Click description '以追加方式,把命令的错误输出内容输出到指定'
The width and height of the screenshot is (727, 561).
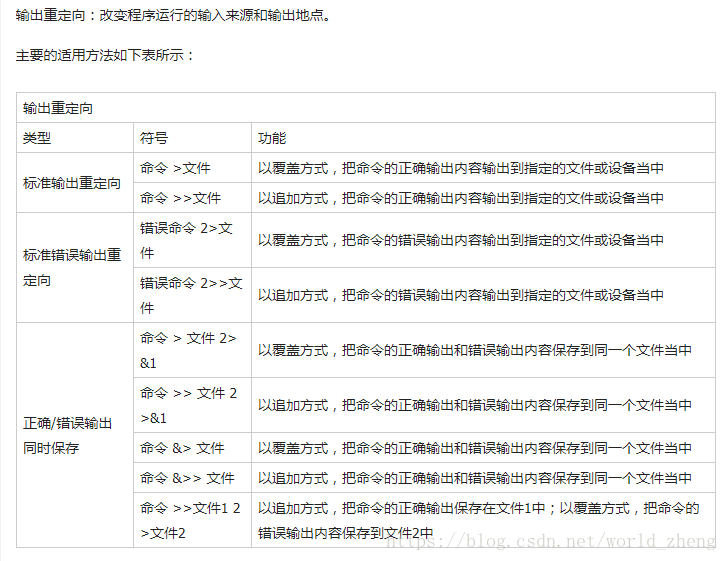click(x=483, y=295)
